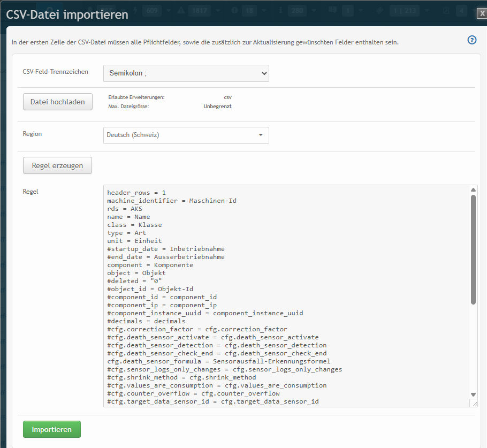Click the '#cfg.correction_factor' rule line
This screenshot has height=448, width=487.
pyautogui.click(x=197, y=329)
